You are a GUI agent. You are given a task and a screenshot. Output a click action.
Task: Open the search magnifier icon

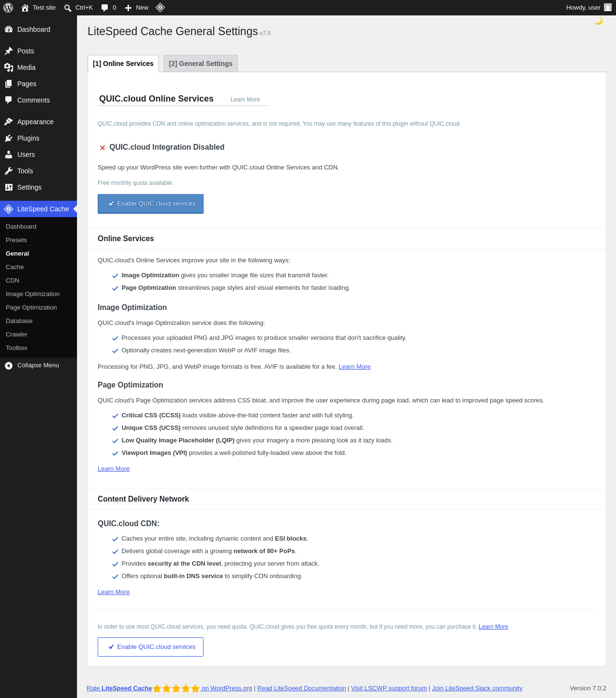68,8
